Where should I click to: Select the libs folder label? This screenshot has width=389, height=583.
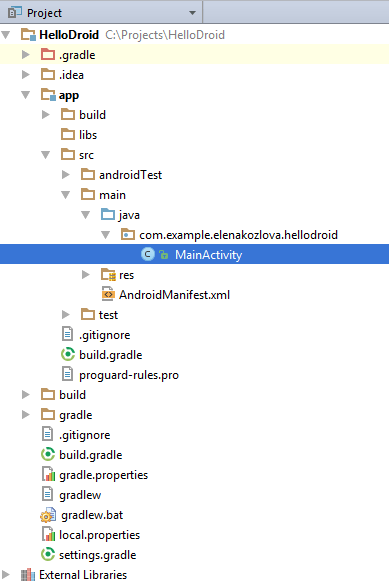pos(88,135)
